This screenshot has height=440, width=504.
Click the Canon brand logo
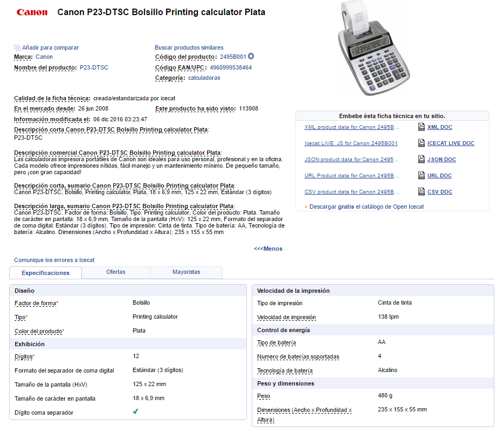click(32, 12)
